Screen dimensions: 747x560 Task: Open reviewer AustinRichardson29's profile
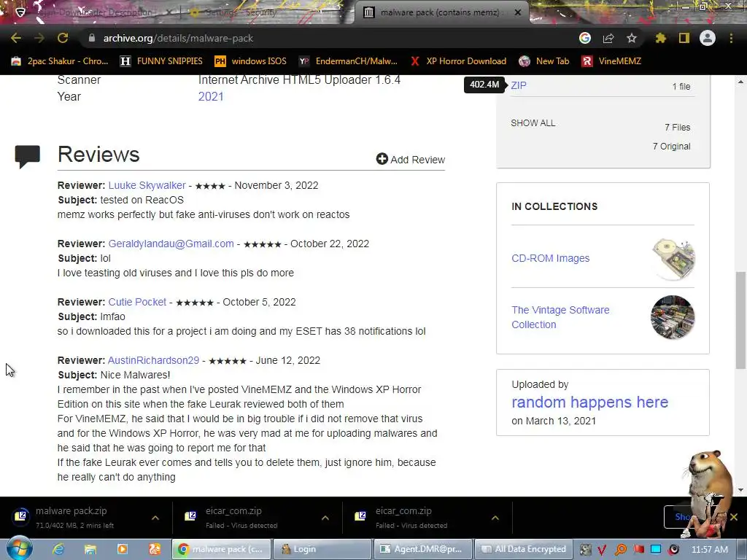153,360
